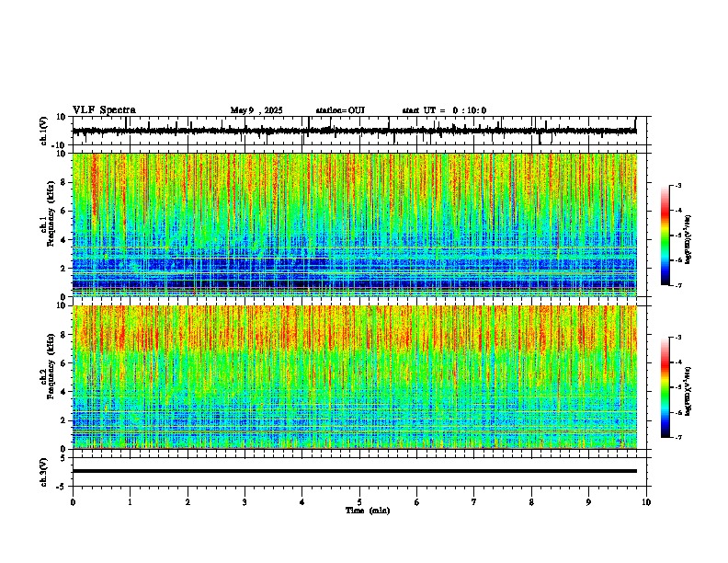Viewport: 728px width, 563px height.
Task: Click the ch.1 voltage waveform trace
Action: coord(354,131)
